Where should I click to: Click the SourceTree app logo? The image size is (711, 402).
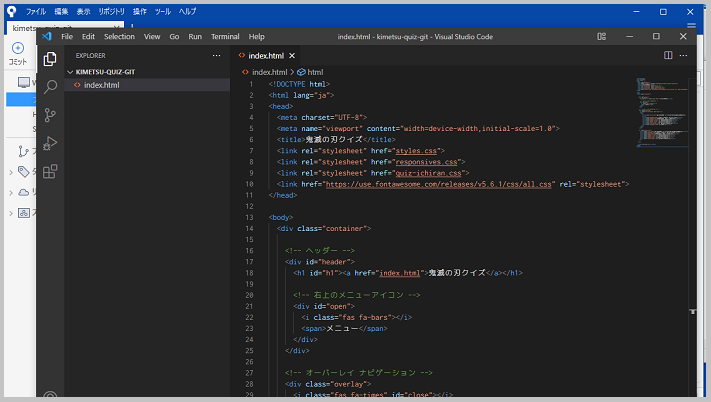(x=11, y=11)
